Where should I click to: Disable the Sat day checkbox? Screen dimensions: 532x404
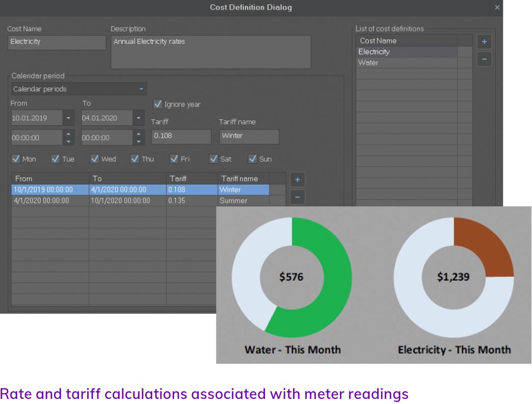[214, 159]
